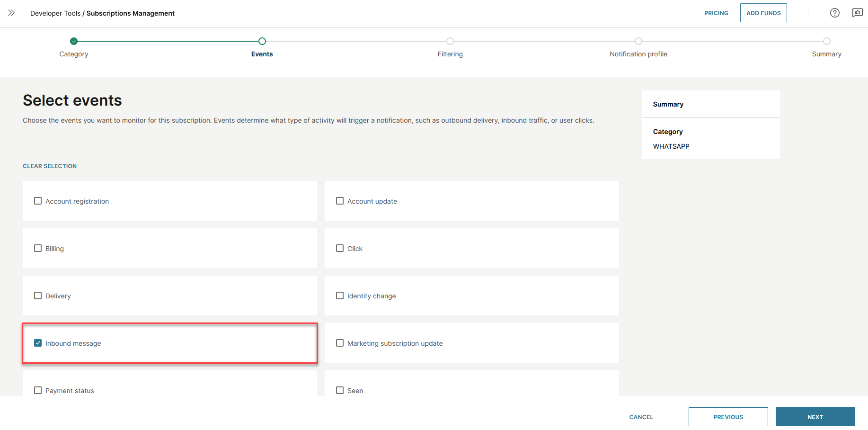
Task: Uncheck the Inbound message checkbox
Action: coord(38,343)
